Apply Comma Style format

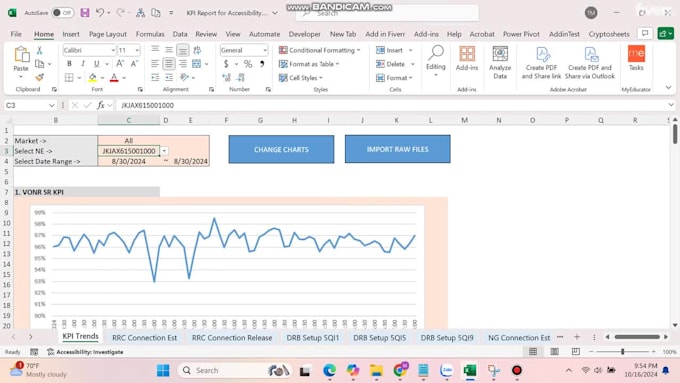[262, 64]
